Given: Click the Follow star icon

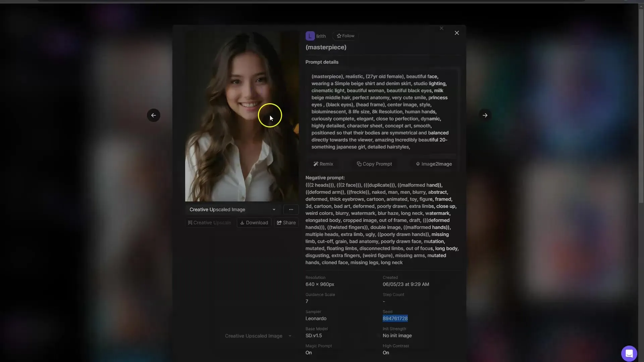Looking at the screenshot, I should click(x=339, y=35).
